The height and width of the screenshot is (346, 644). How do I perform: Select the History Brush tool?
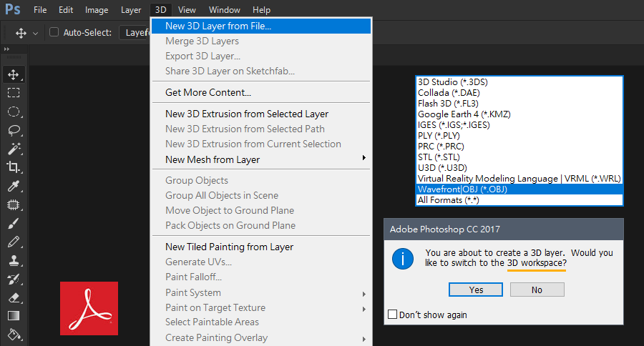click(14, 279)
